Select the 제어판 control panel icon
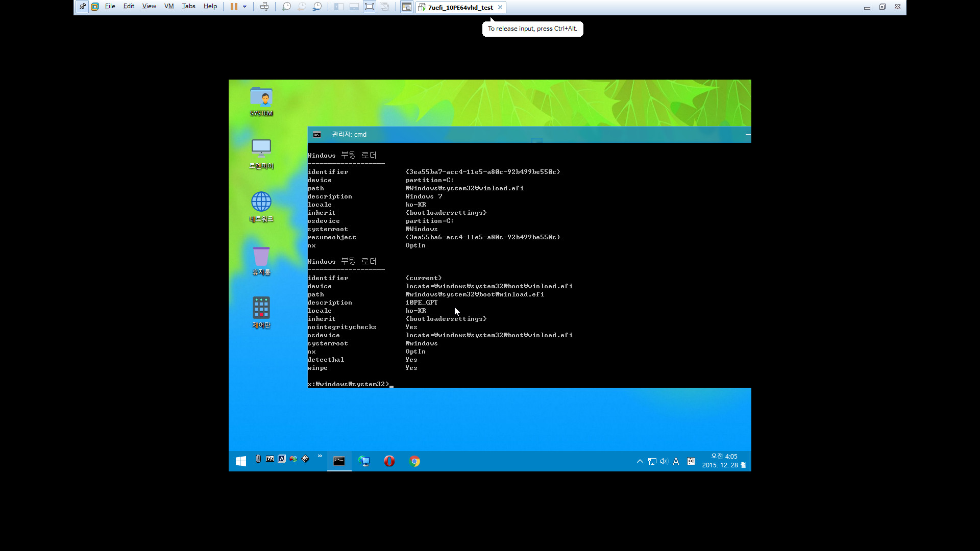980x551 pixels. (x=261, y=313)
